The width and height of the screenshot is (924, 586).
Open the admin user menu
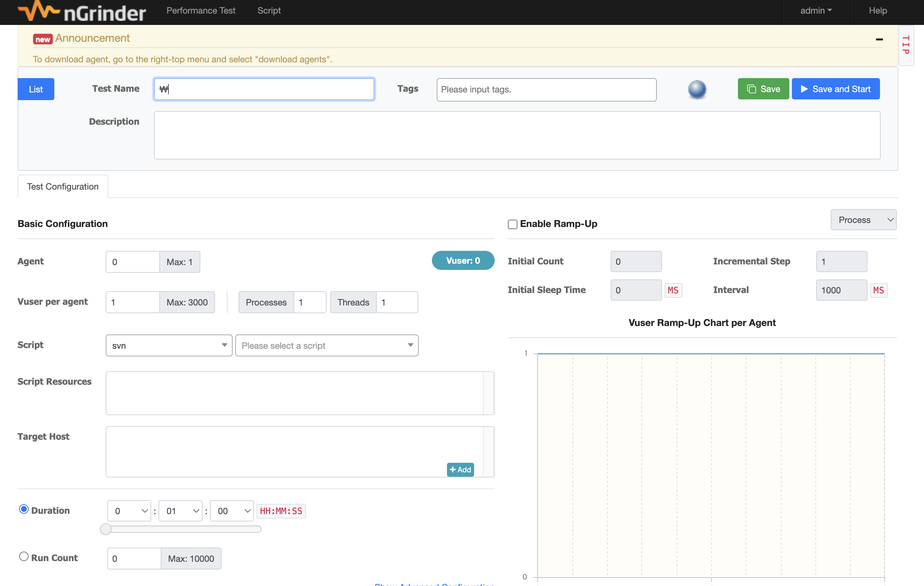(x=815, y=11)
